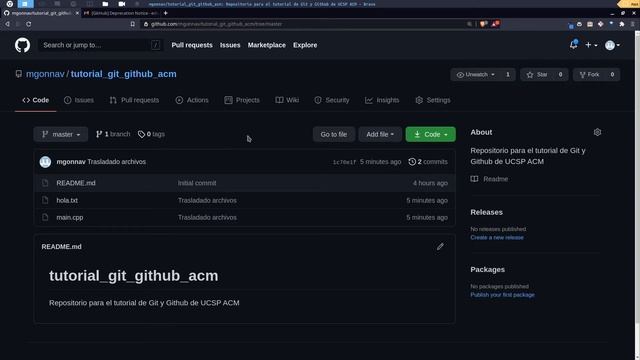Switch to the Projects tab

click(x=242, y=100)
